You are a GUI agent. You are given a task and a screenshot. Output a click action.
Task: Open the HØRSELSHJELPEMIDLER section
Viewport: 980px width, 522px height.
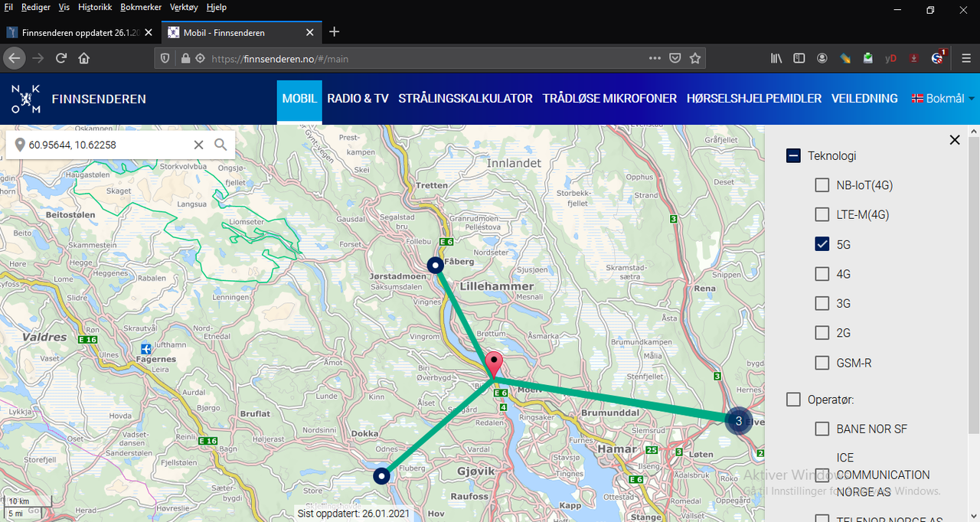(754, 99)
